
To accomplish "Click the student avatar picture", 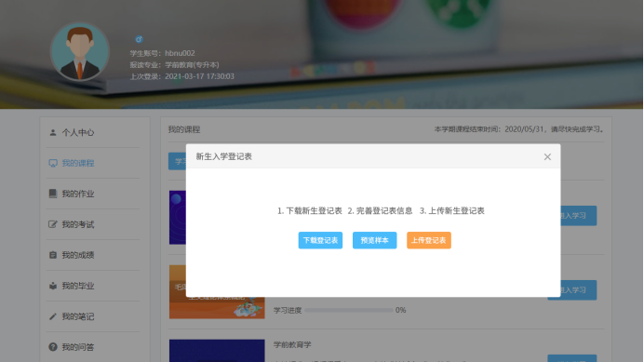I will pyautogui.click(x=80, y=52).
